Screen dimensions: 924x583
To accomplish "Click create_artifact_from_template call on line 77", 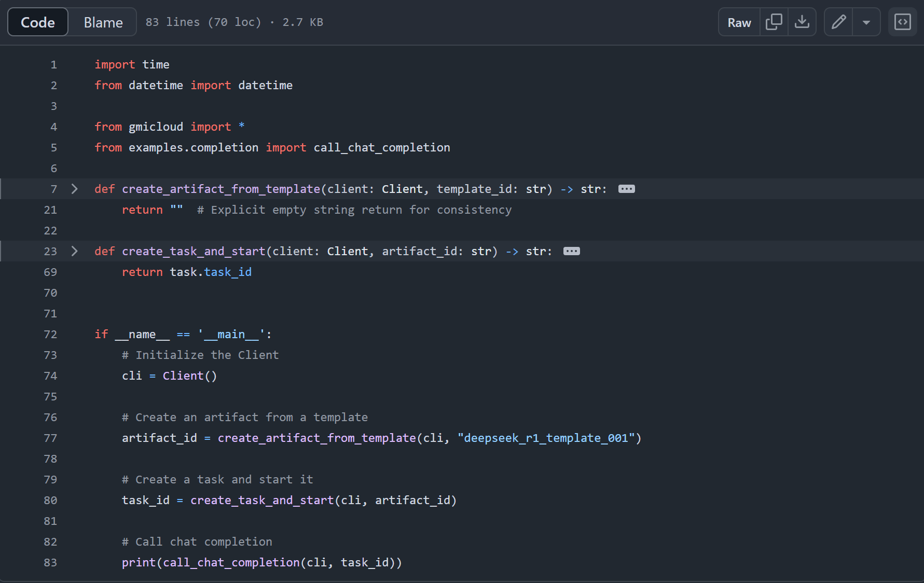I will coord(316,438).
